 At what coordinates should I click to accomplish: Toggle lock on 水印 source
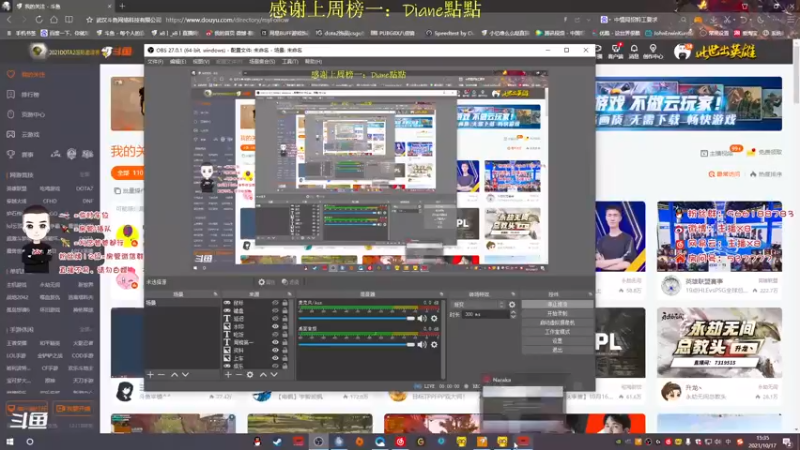coord(285,327)
